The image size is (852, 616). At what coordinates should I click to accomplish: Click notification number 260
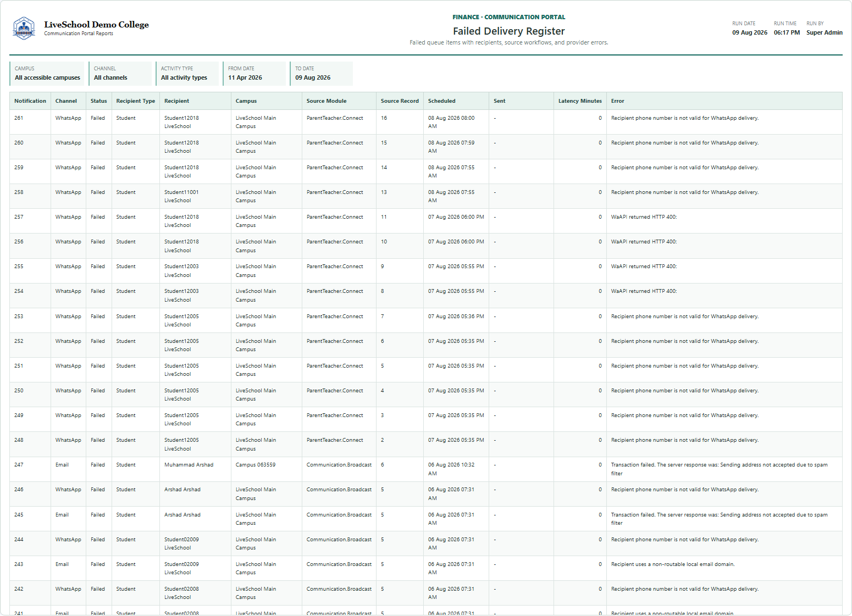pos(19,143)
